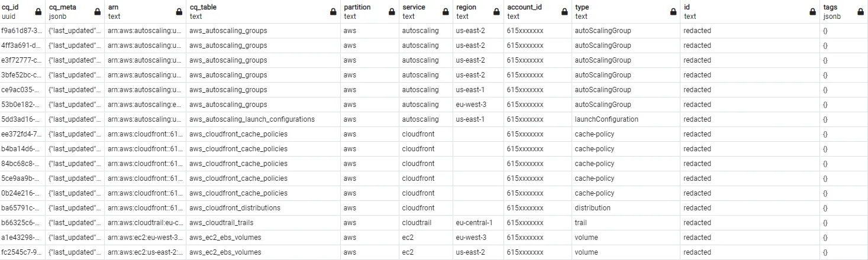Viewport: 868px width, 260px height.
Task: Click the lock icon in service column header
Action: pyautogui.click(x=446, y=12)
